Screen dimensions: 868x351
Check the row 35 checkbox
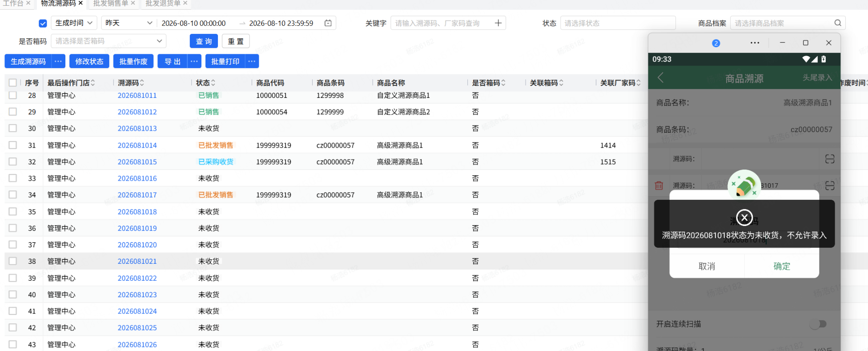click(x=13, y=211)
